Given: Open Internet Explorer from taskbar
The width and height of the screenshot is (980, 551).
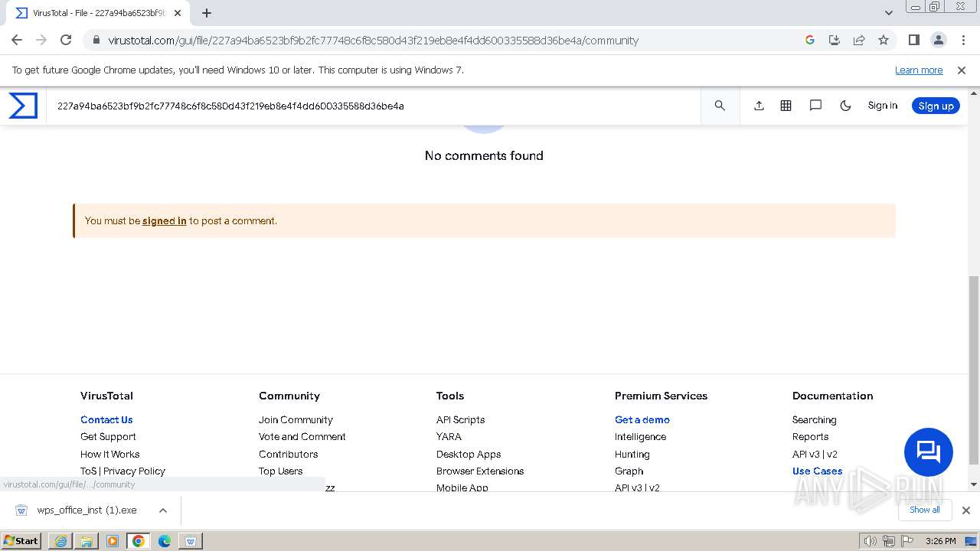Looking at the screenshot, I should click(x=60, y=541).
